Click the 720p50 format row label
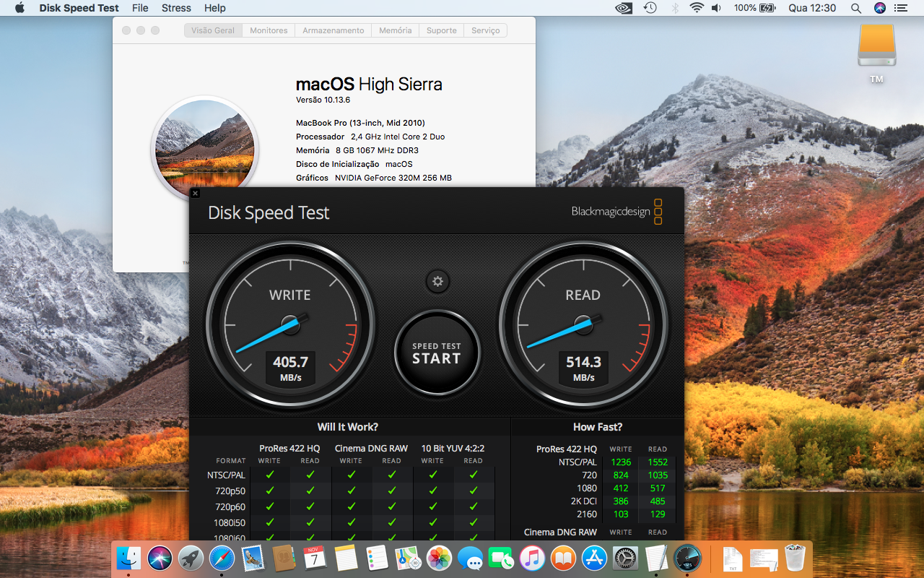The image size is (924, 578). pyautogui.click(x=230, y=491)
